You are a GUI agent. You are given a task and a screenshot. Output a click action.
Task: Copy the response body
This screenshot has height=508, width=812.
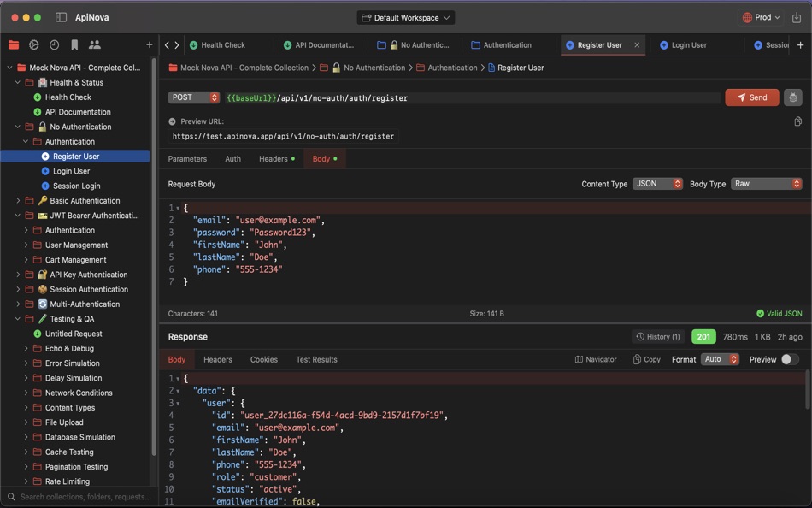(647, 359)
